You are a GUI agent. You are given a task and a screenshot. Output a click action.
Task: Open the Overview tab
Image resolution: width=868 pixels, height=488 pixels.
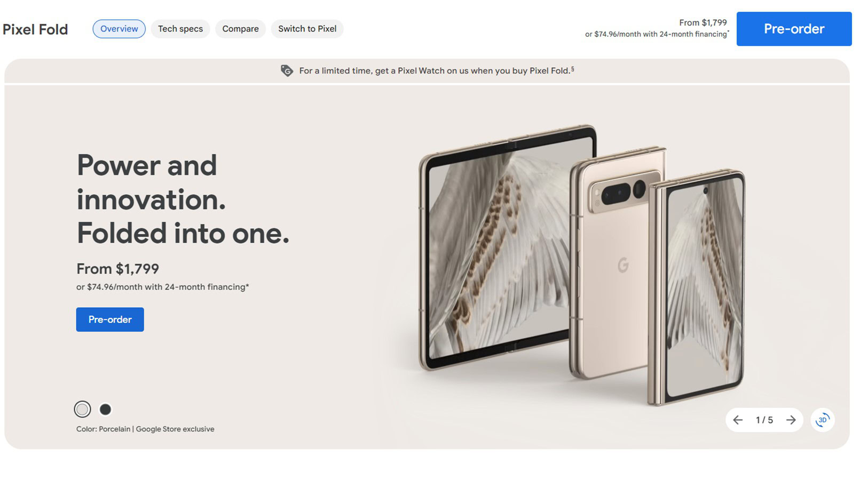click(x=119, y=29)
